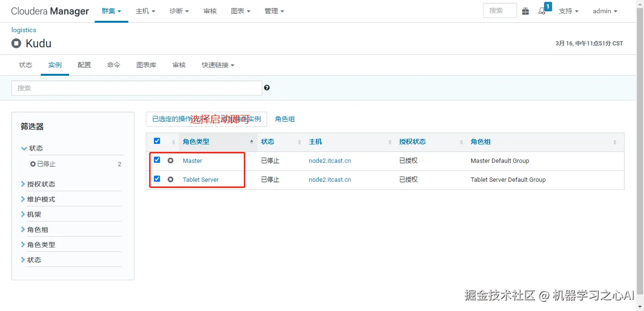Image resolution: width=644 pixels, height=311 pixels.
Task: Switch to the 命令 tab
Action: 114,65
